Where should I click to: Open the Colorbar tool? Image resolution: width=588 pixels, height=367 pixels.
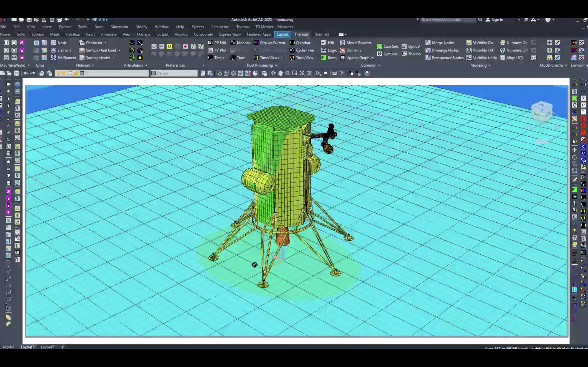[x=300, y=43]
